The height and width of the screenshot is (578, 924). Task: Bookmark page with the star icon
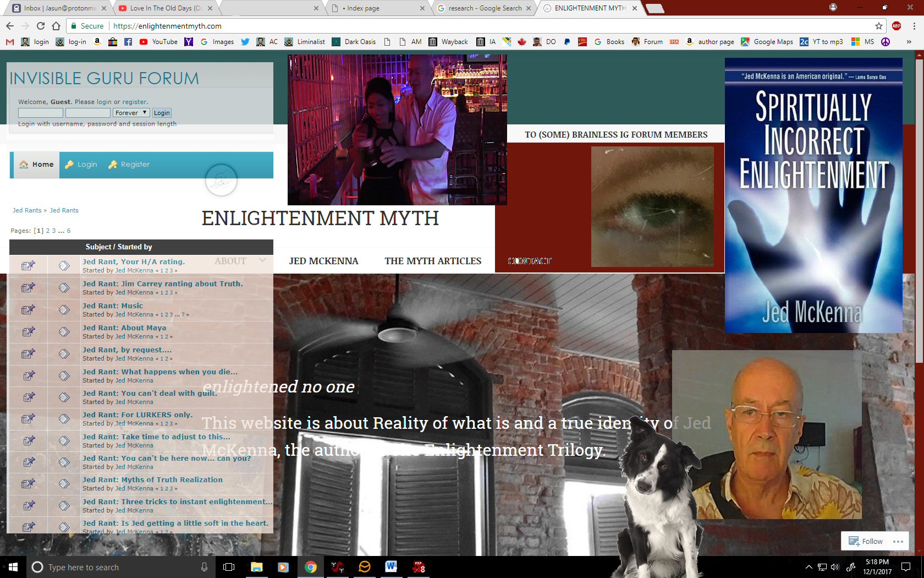879,26
